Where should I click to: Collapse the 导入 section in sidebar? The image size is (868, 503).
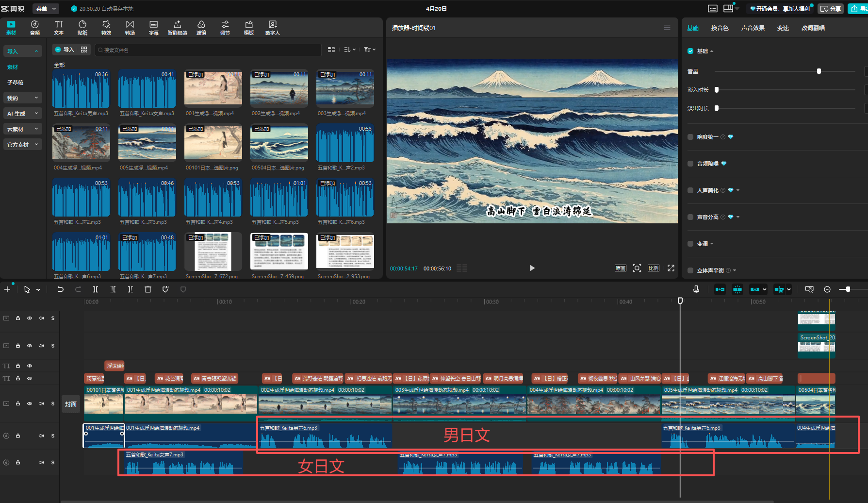pos(22,51)
